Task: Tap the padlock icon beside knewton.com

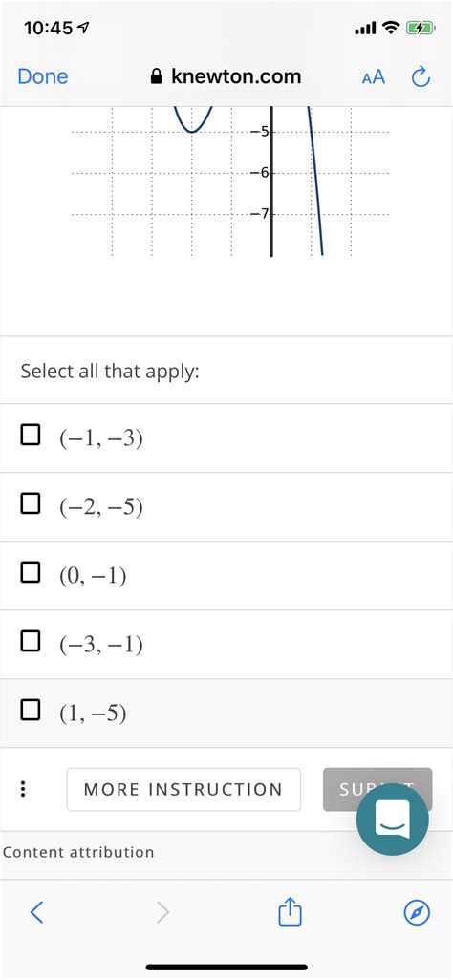Action: click(x=157, y=76)
